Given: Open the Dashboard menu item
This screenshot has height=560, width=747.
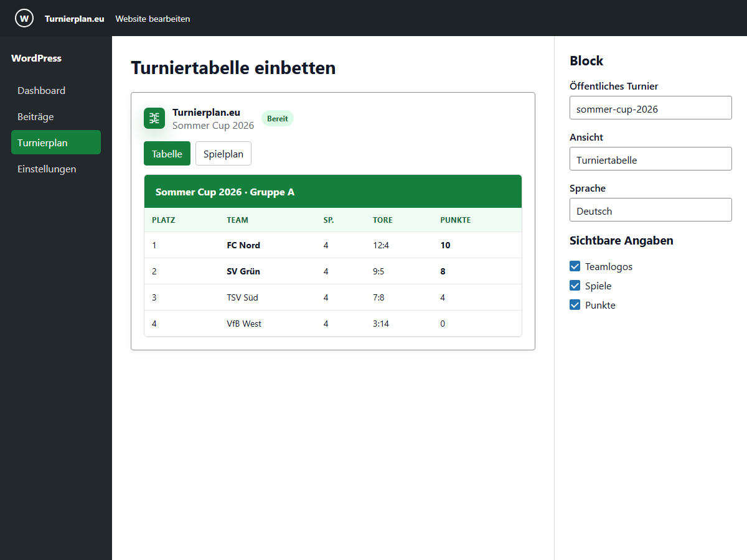Looking at the screenshot, I should (56, 90).
